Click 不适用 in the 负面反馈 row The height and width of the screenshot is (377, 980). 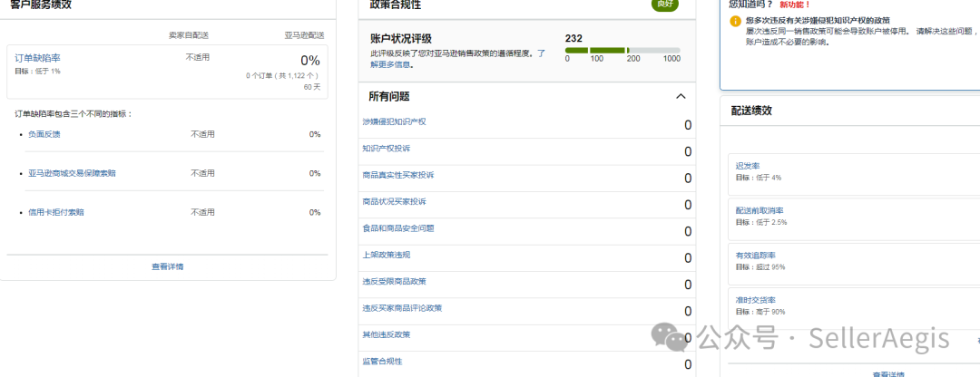pyautogui.click(x=202, y=134)
